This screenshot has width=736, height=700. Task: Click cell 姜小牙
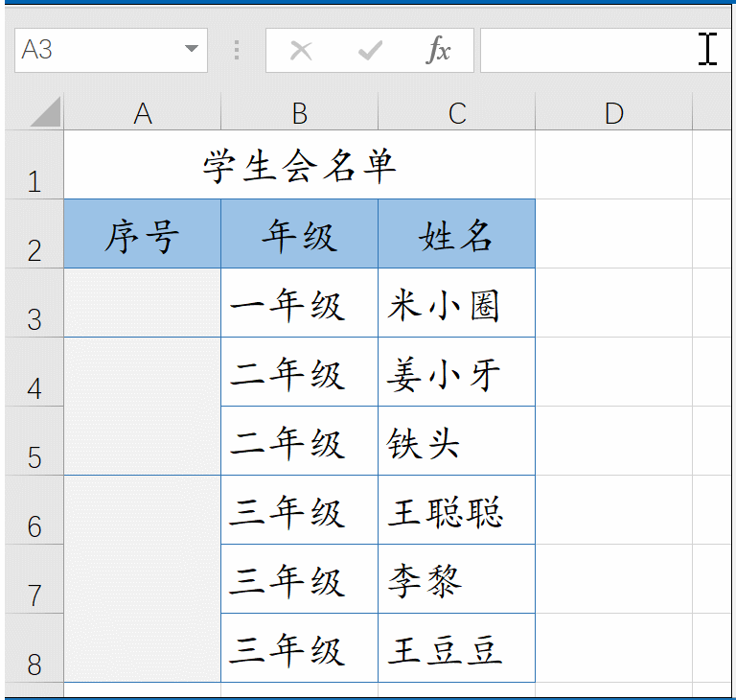coord(457,372)
